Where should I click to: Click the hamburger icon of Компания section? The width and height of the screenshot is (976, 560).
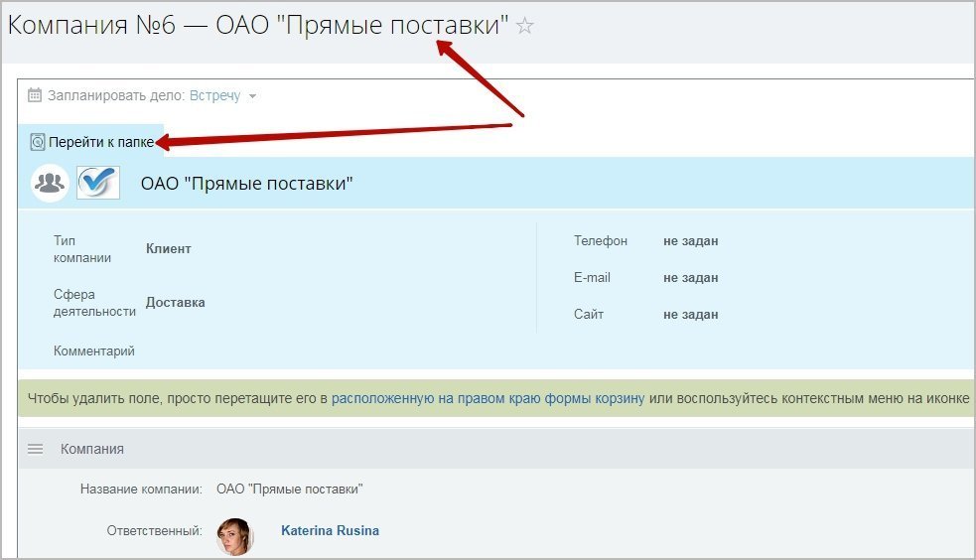pyautogui.click(x=36, y=449)
